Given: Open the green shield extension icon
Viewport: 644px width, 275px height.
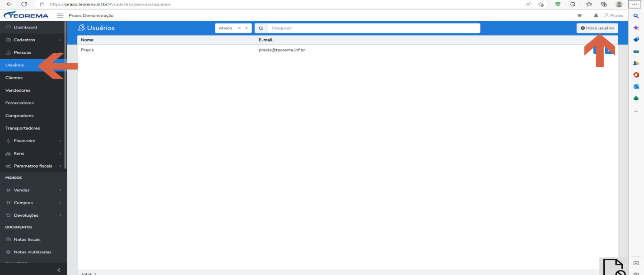Looking at the screenshot, I should (x=558, y=4).
